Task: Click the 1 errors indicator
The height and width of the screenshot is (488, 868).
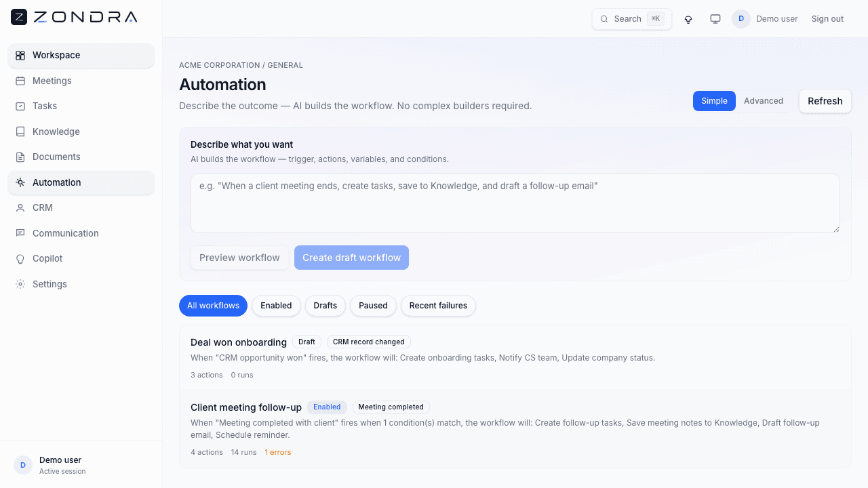Action: tap(278, 452)
